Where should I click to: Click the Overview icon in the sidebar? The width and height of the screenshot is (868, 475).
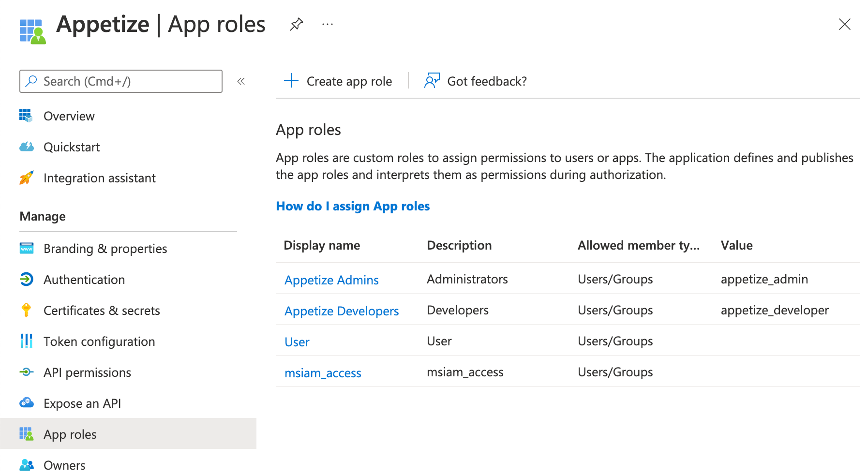coord(26,116)
